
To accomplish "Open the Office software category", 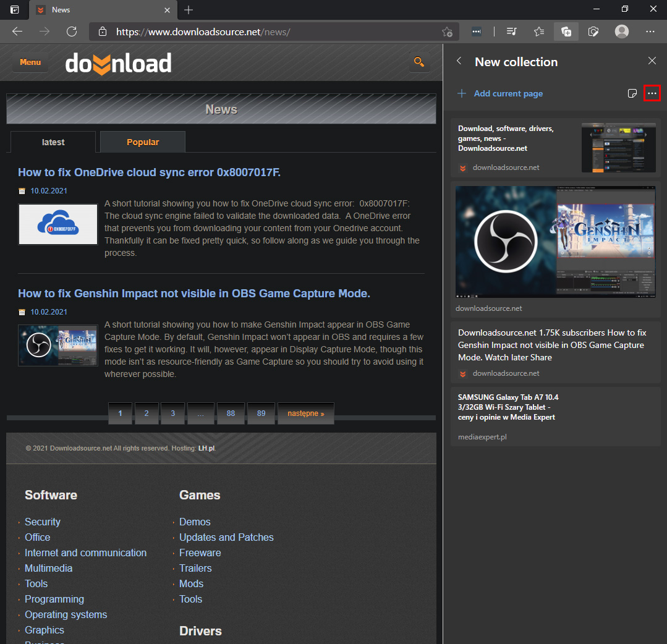I will pyautogui.click(x=38, y=537).
